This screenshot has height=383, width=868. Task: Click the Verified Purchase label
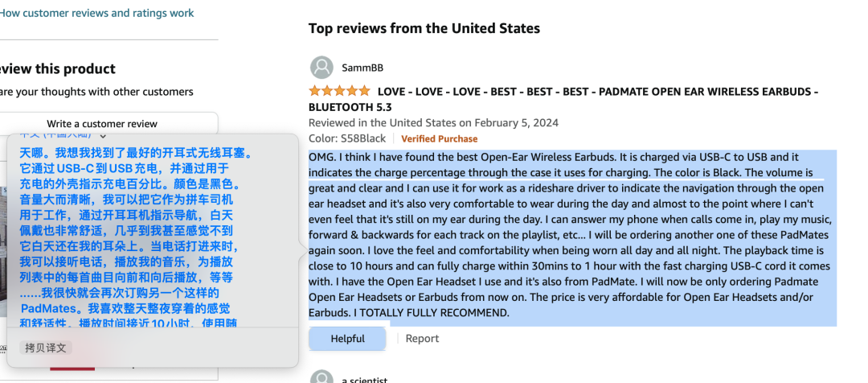point(439,138)
